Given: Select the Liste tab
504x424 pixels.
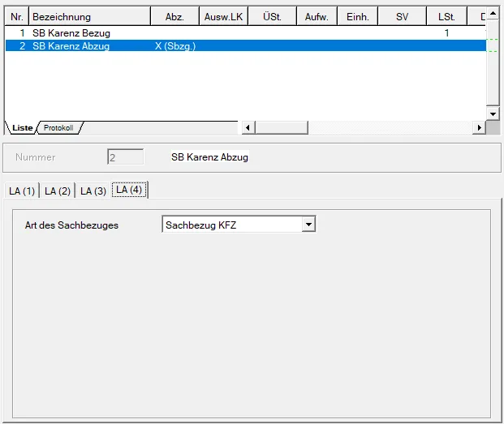Looking at the screenshot, I should coord(22,128).
